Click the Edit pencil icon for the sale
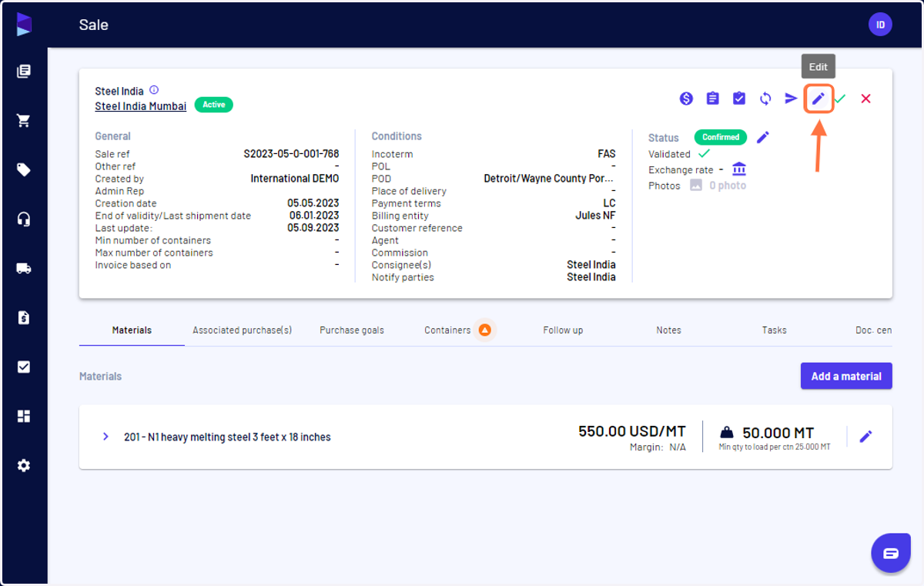 pyautogui.click(x=819, y=99)
